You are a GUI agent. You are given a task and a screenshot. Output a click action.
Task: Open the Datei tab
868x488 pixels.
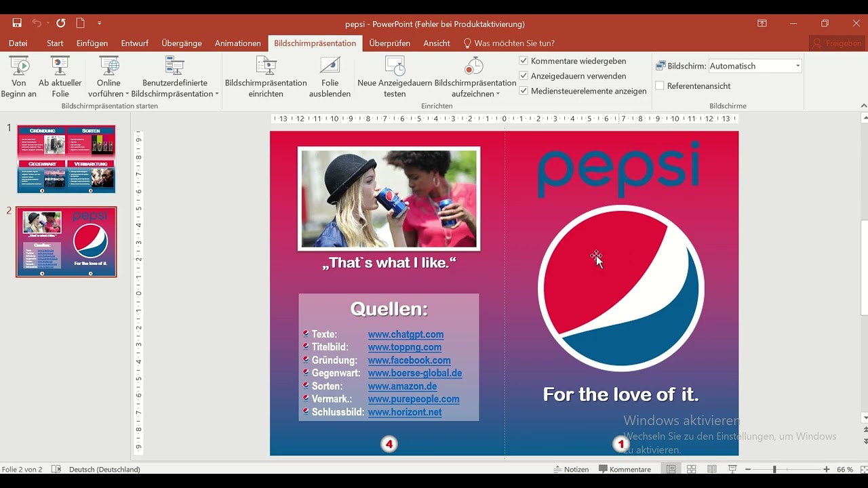[x=18, y=43]
